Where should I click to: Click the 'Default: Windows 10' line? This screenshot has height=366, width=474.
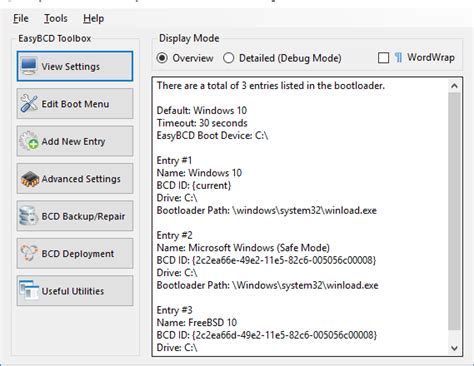202,110
